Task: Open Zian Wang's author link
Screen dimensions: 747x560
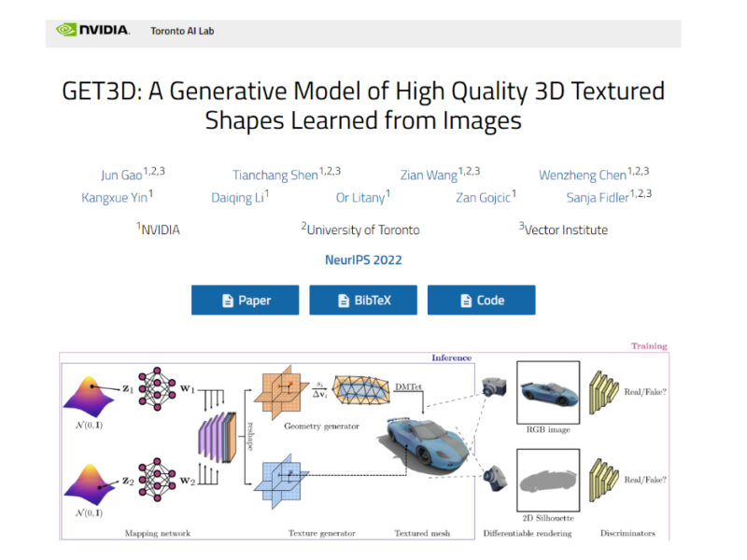Action: (x=428, y=175)
